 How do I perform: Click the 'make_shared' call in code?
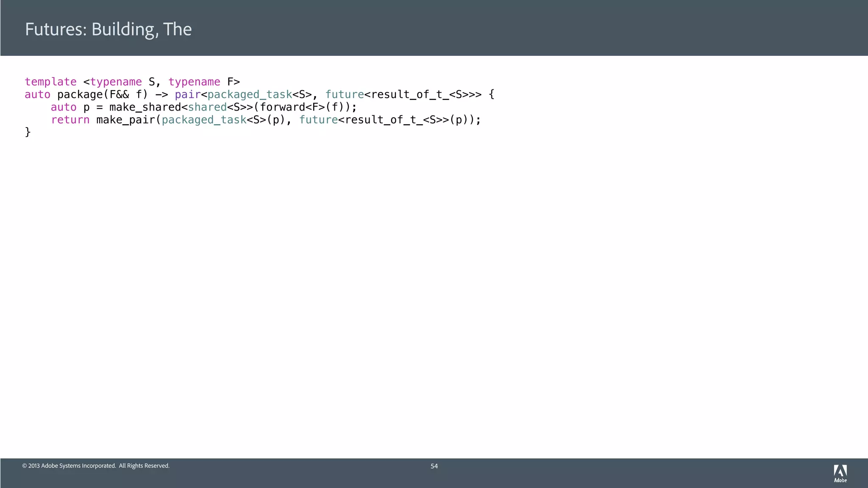(145, 107)
